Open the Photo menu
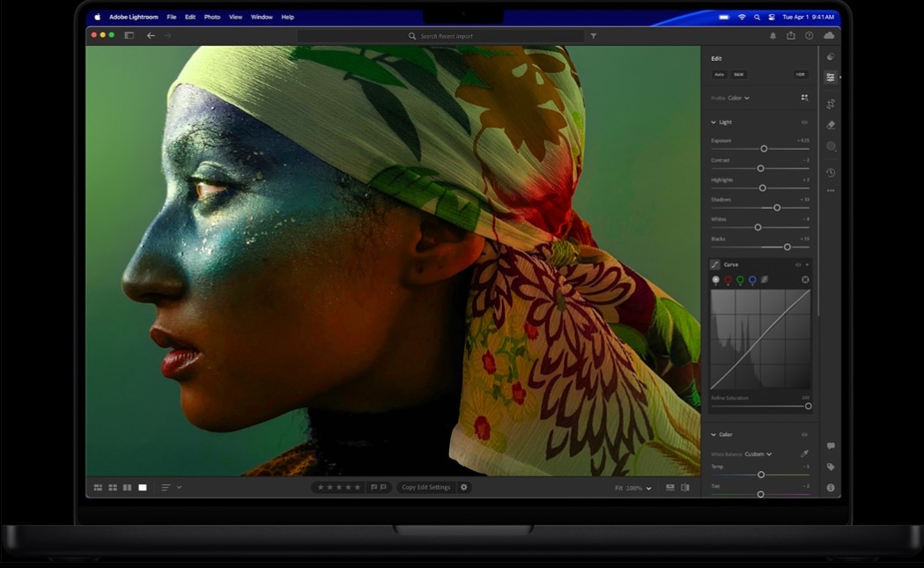 pyautogui.click(x=212, y=17)
